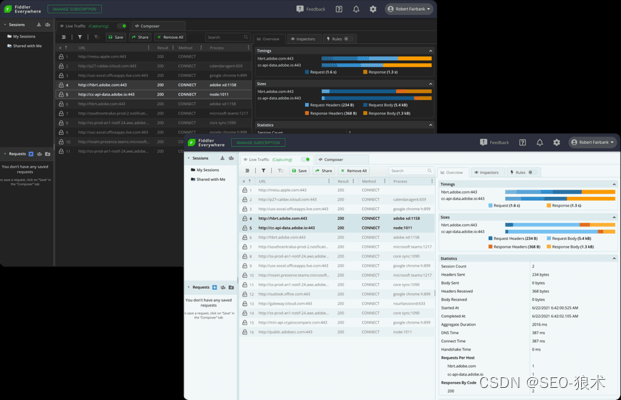Toggle the Rules switch in the dark window
Screen dimensions: 621x400
347,39
